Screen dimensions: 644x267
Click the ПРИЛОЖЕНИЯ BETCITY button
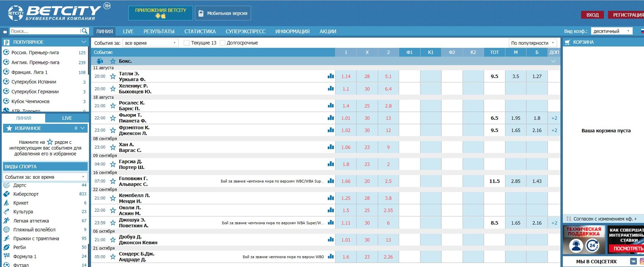(x=161, y=13)
